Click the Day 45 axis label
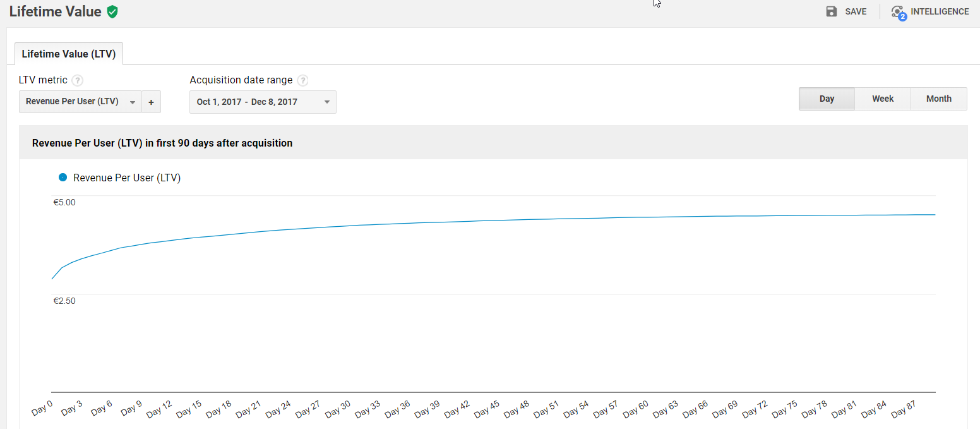Image resolution: width=980 pixels, height=429 pixels. tap(486, 409)
